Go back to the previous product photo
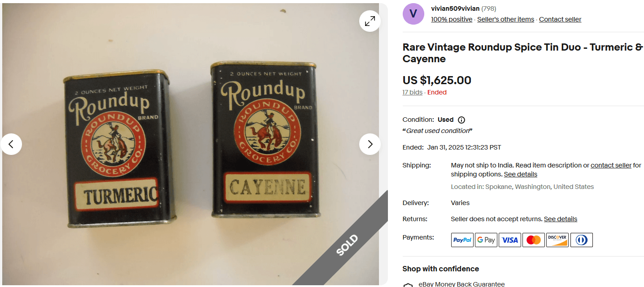 [x=12, y=144]
